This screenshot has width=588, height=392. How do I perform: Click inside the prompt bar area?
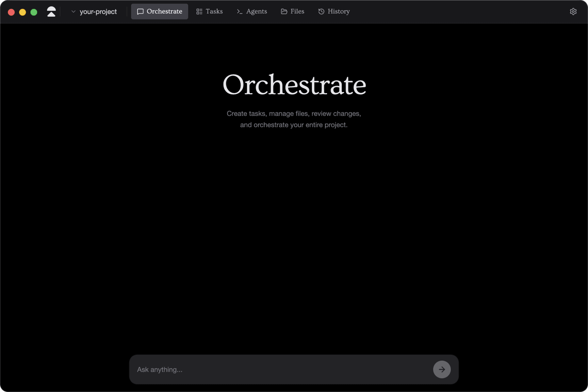click(278, 369)
